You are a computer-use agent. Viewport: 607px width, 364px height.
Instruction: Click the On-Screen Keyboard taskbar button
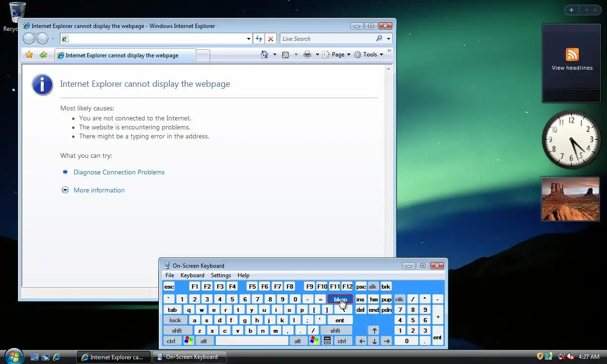(x=190, y=357)
